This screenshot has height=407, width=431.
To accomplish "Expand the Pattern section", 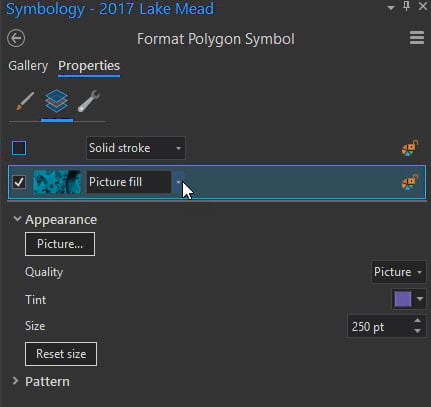I will click(15, 381).
